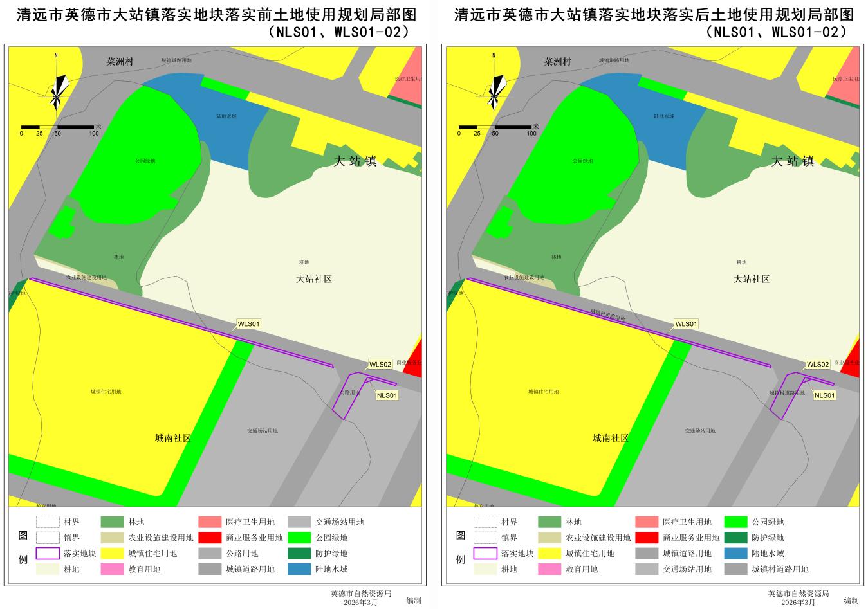Click the WLS02 callout label on left map
The width and height of the screenshot is (868, 609).
380,365
